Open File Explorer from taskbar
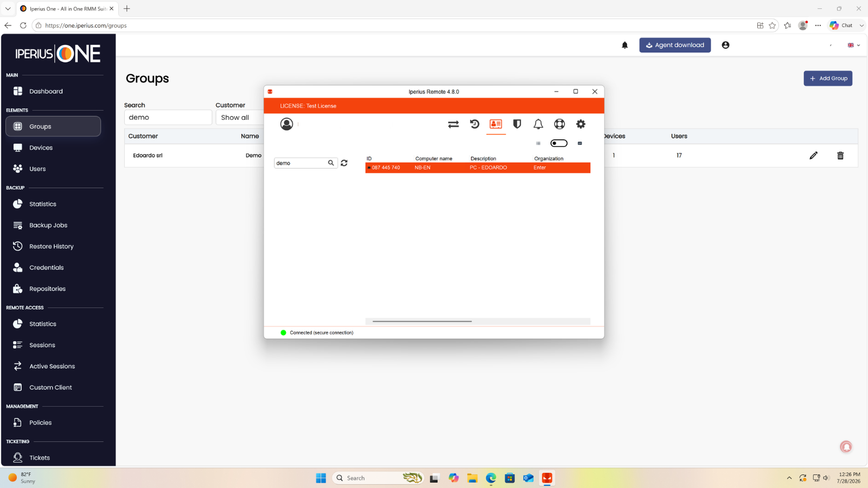The image size is (868, 488). point(472,478)
